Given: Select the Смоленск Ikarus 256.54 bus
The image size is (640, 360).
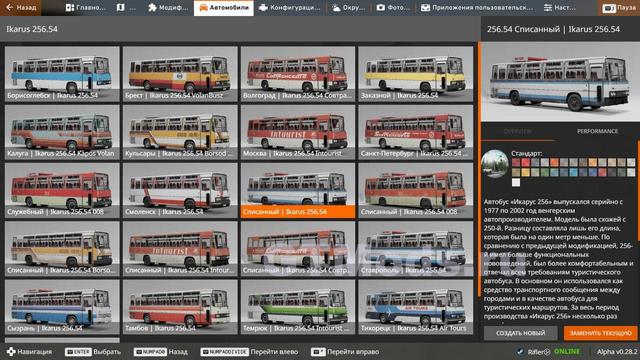Looking at the screenshot, I should click(x=180, y=191).
